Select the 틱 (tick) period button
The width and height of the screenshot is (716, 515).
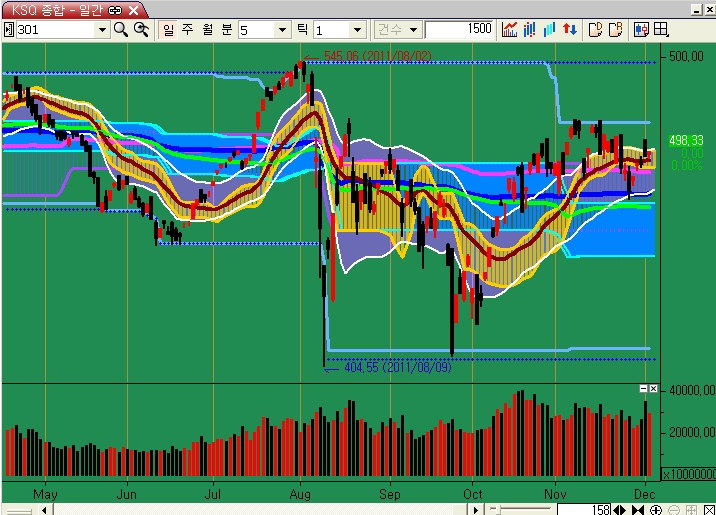302,29
